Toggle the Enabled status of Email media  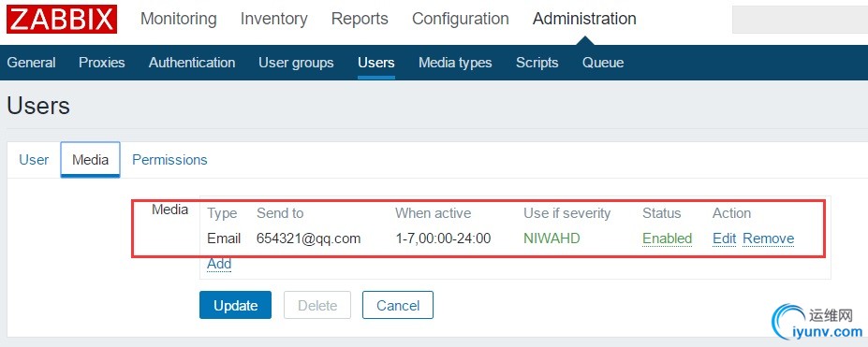pyautogui.click(x=667, y=239)
